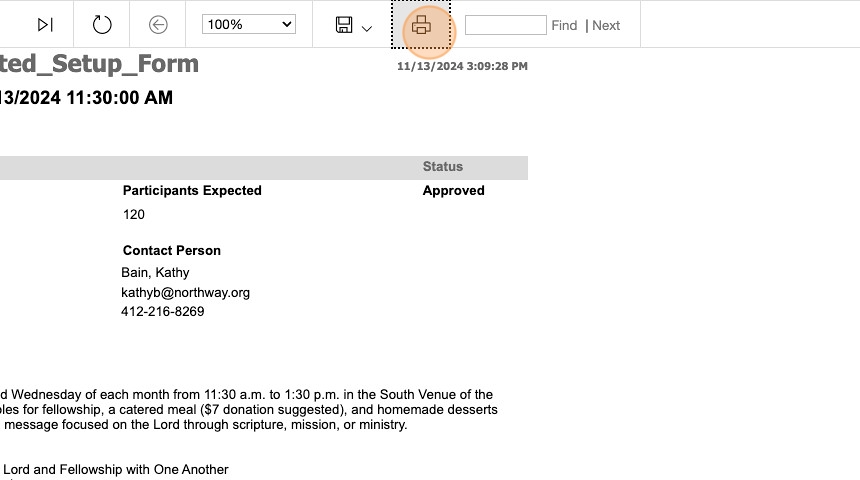Focus the find text search box
This screenshot has height=480, width=860.
pyautogui.click(x=505, y=25)
